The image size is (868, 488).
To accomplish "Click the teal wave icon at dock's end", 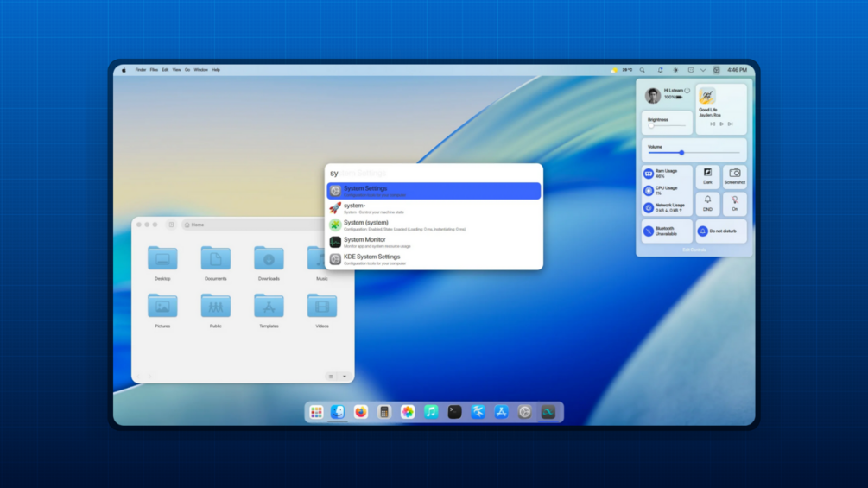I will coord(548,412).
